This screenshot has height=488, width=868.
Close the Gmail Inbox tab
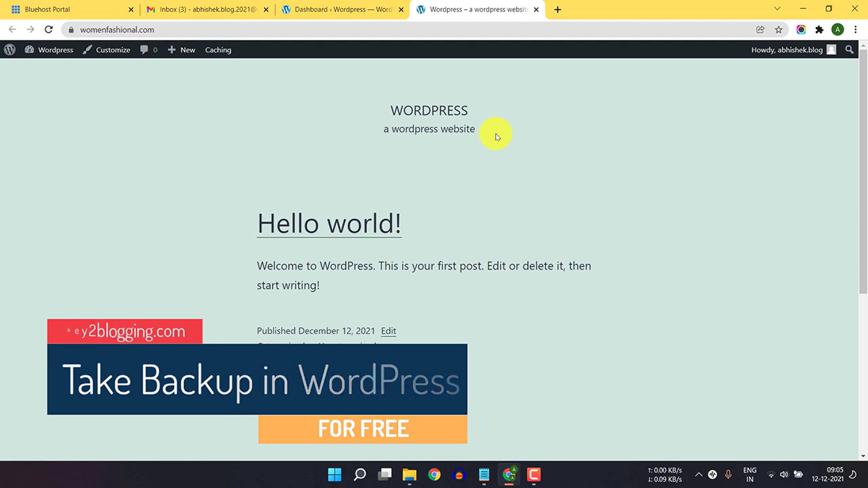(x=266, y=9)
